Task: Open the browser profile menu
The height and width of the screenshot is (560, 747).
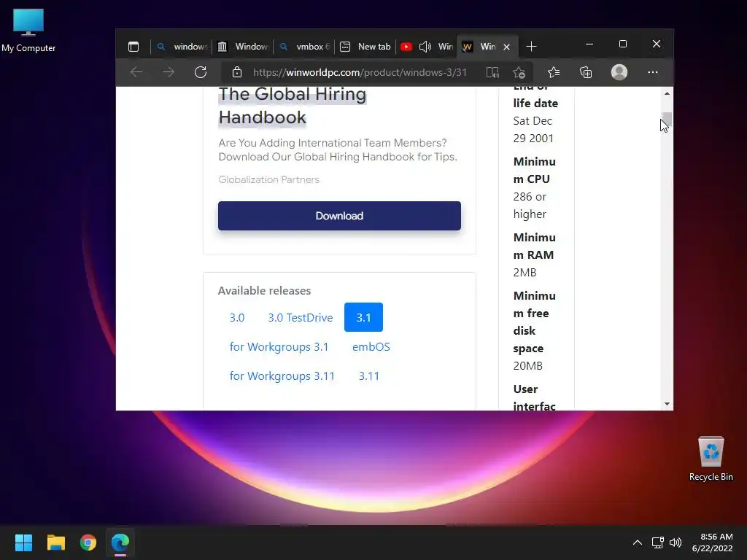Action: (619, 72)
